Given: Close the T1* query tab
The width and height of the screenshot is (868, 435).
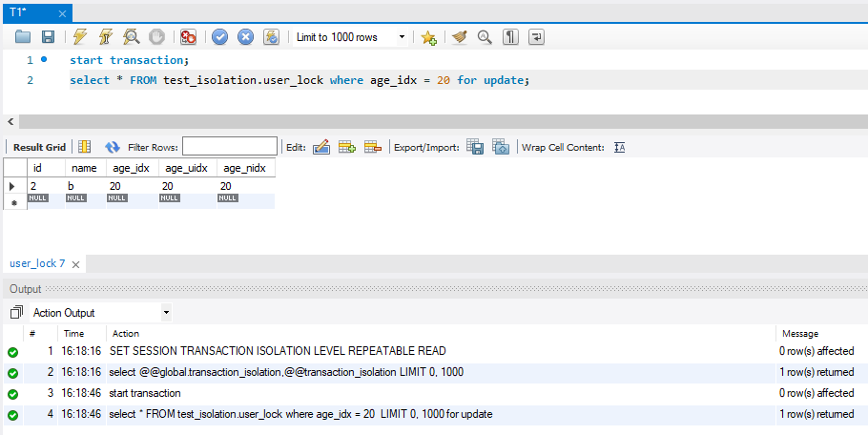Looking at the screenshot, I should (x=62, y=14).
